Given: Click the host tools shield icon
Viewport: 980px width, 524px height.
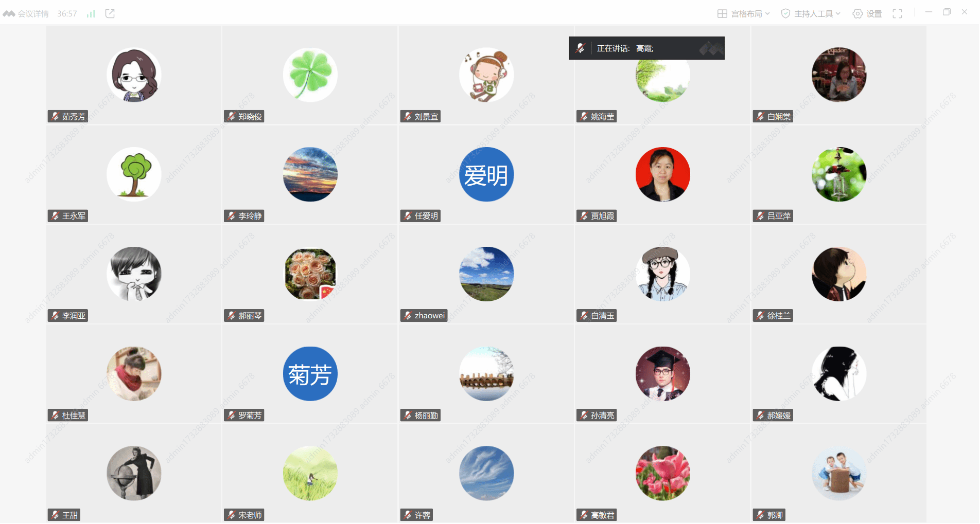Looking at the screenshot, I should coord(785,14).
